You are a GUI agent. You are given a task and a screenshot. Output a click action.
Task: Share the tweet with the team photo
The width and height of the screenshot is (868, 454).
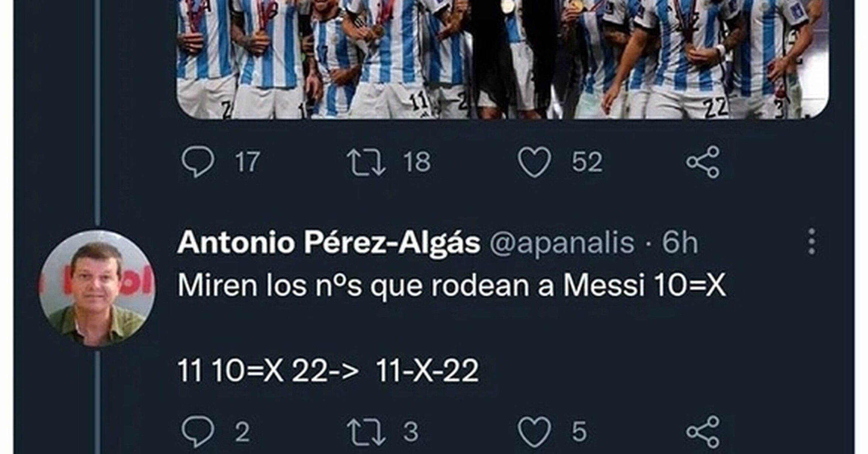tap(703, 162)
